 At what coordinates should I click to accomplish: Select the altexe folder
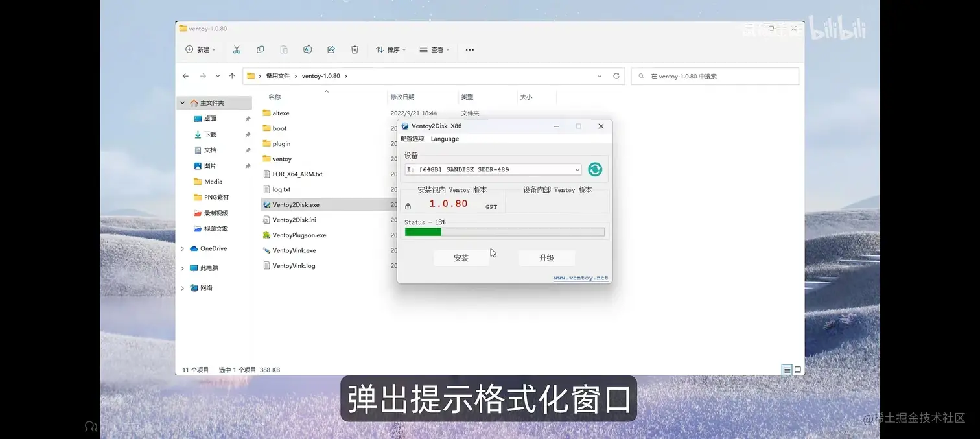pos(281,113)
